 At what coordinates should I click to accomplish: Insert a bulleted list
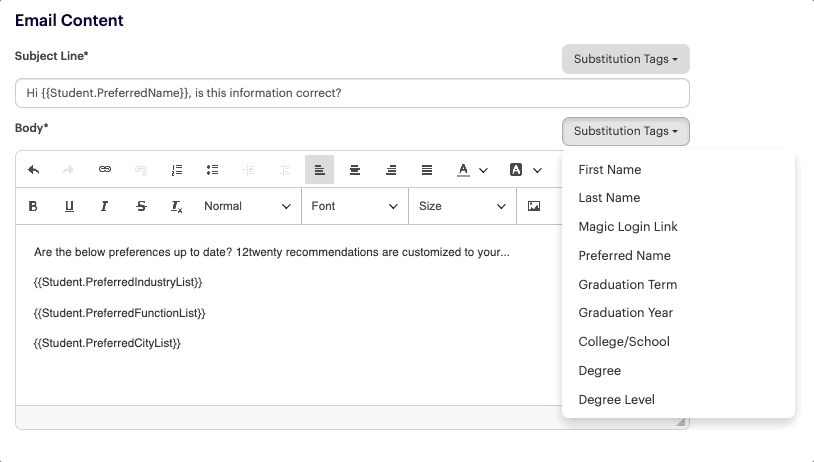212,170
